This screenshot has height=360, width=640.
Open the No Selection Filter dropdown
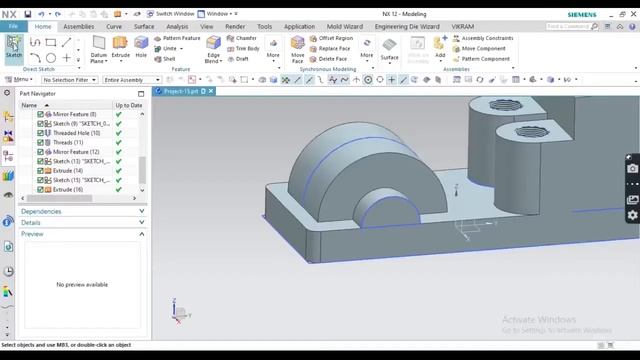coord(69,80)
